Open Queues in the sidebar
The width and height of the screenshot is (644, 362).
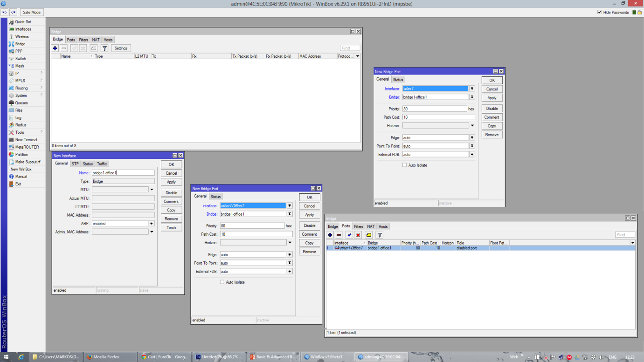[21, 103]
